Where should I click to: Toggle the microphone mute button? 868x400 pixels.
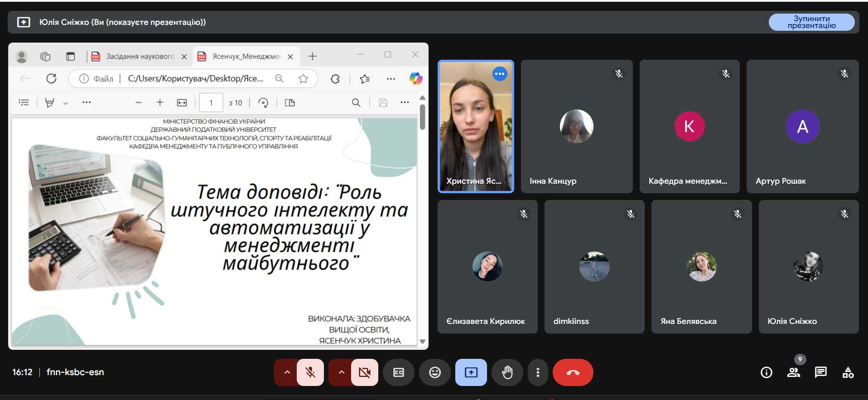pyautogui.click(x=310, y=372)
